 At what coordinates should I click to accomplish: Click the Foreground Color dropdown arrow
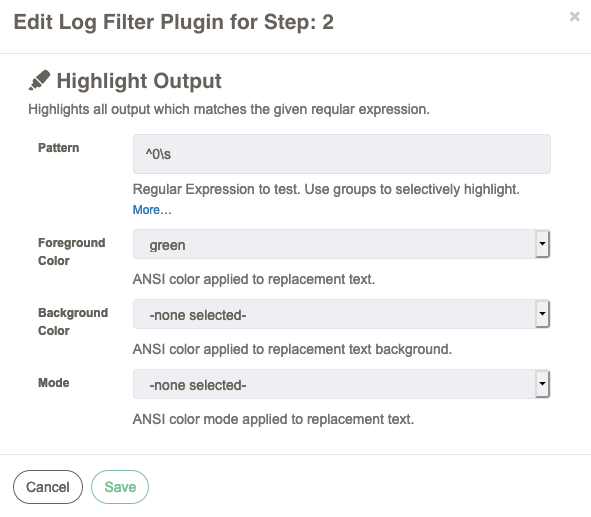tap(542, 244)
